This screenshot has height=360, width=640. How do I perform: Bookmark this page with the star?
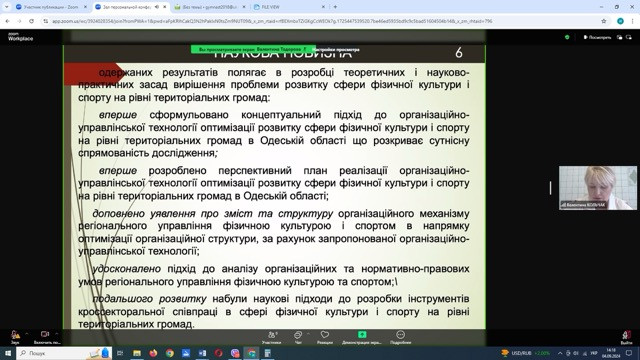[604, 21]
